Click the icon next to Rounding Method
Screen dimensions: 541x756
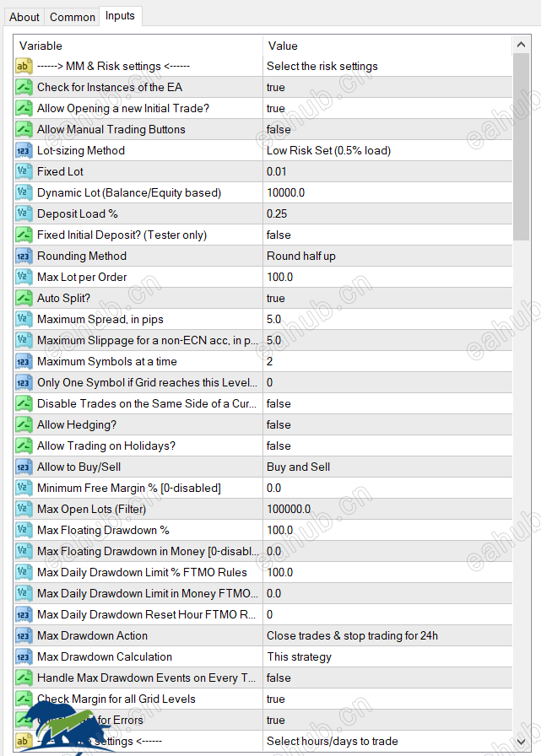[23, 256]
